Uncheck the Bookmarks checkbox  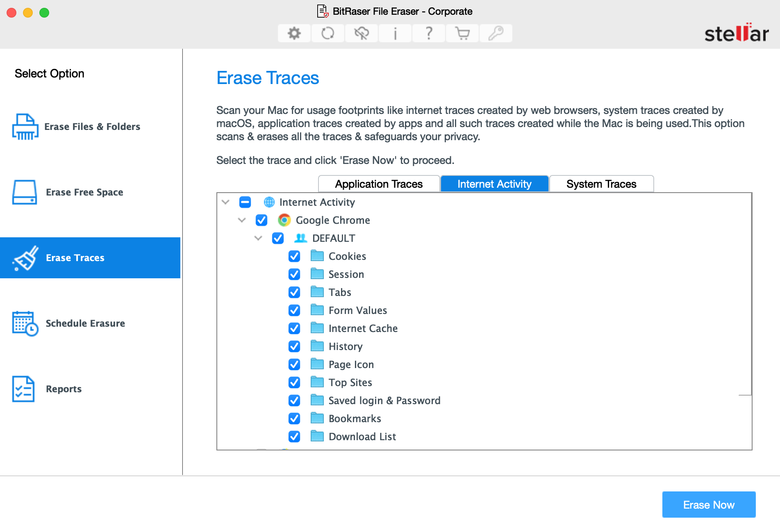pos(294,418)
